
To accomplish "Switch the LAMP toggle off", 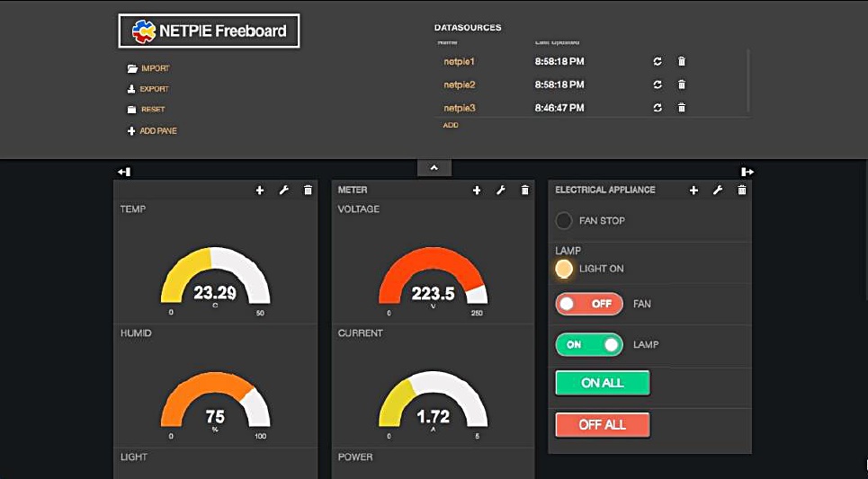I will (589, 344).
